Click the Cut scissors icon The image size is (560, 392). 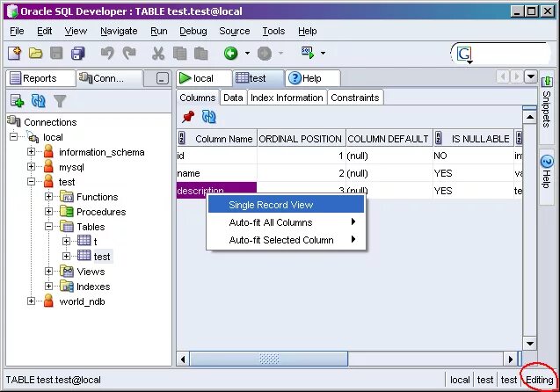click(158, 54)
